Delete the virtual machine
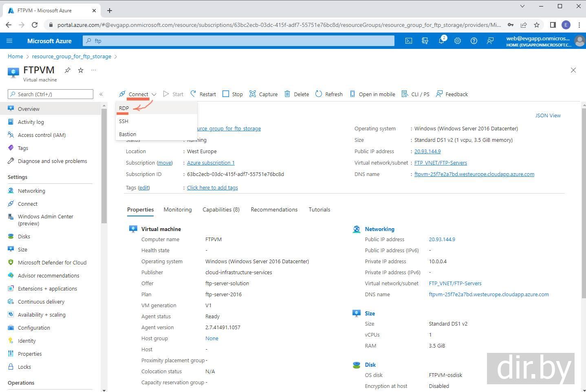 (x=297, y=94)
